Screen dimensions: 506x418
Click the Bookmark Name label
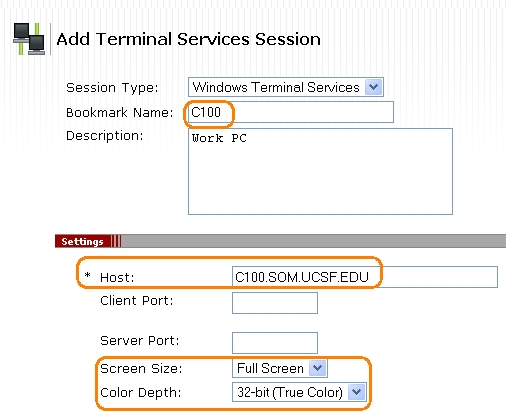click(x=120, y=113)
